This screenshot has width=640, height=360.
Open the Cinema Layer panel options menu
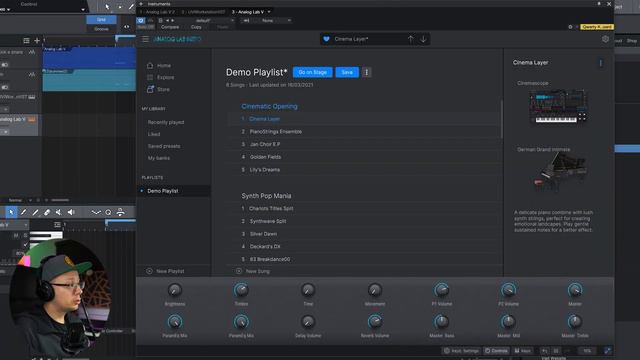click(x=600, y=63)
